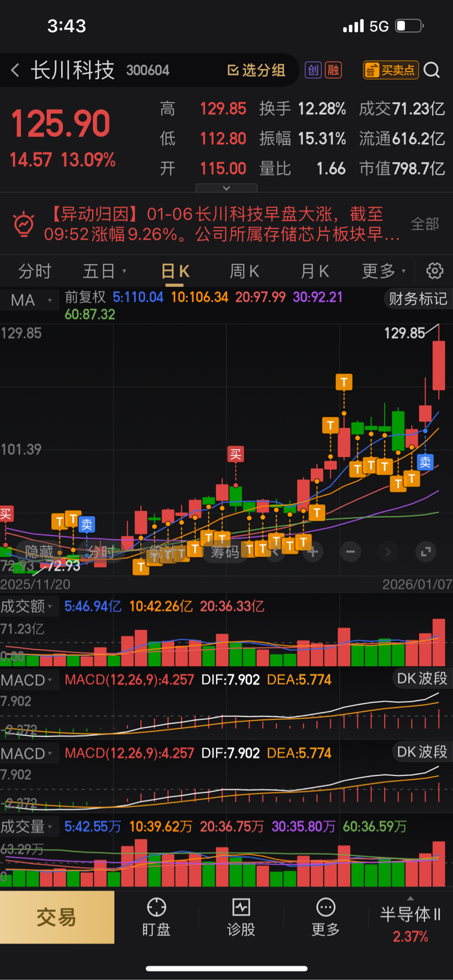Toggle first DK波段 button
The image size is (453, 980).
(x=422, y=678)
